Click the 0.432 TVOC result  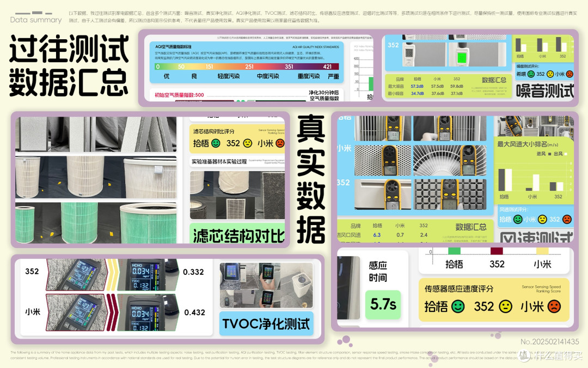pyautogui.click(x=194, y=312)
